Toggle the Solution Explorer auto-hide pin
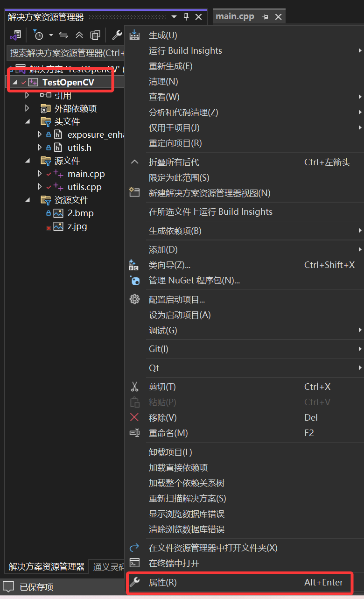364x599 pixels. (x=186, y=17)
